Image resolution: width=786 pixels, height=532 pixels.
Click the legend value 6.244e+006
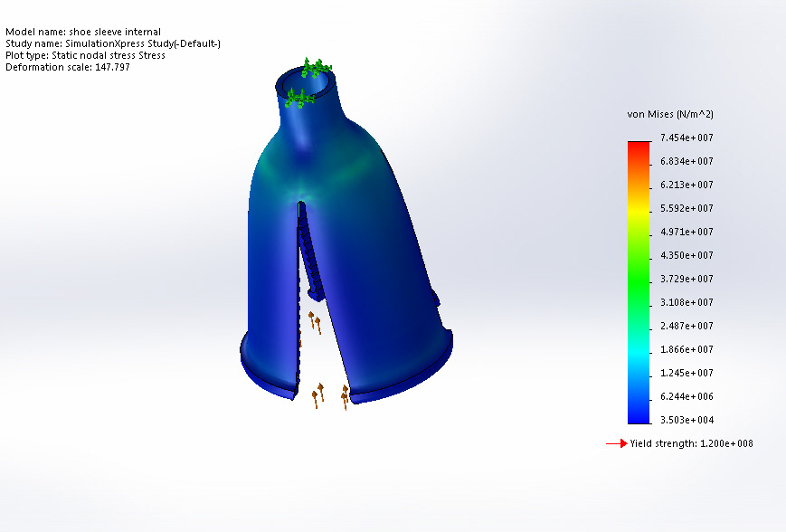687,396
